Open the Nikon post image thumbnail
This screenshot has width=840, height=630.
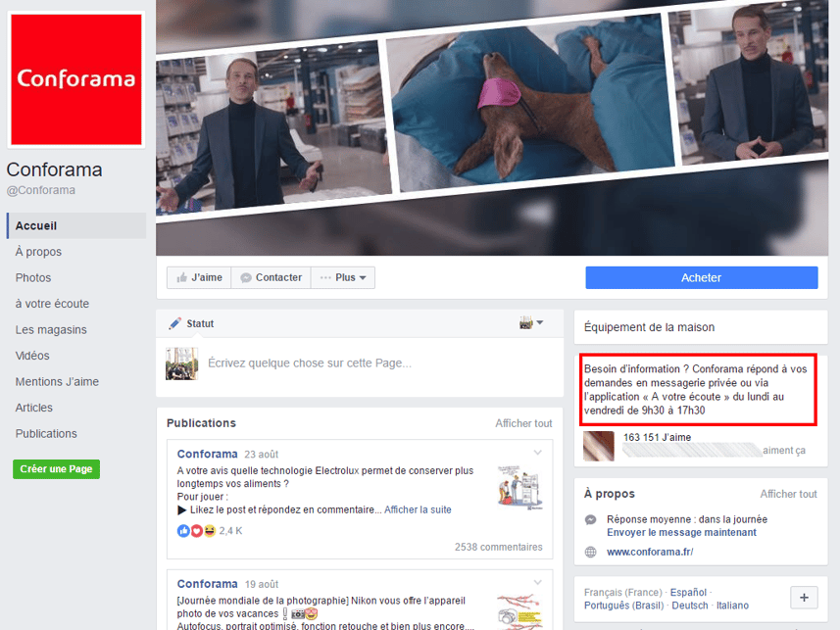[520, 611]
